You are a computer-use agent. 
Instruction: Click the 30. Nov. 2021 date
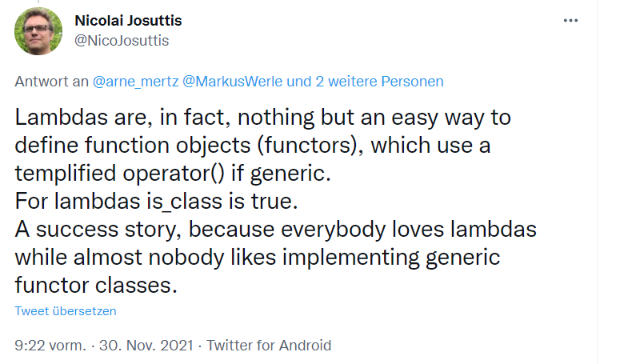146,346
